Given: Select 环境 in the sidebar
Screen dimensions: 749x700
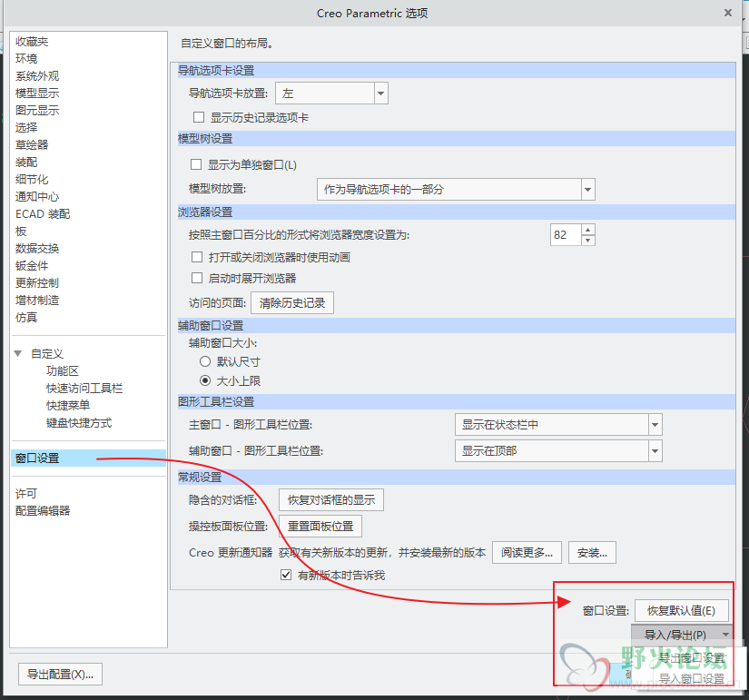Looking at the screenshot, I should click(26, 59).
